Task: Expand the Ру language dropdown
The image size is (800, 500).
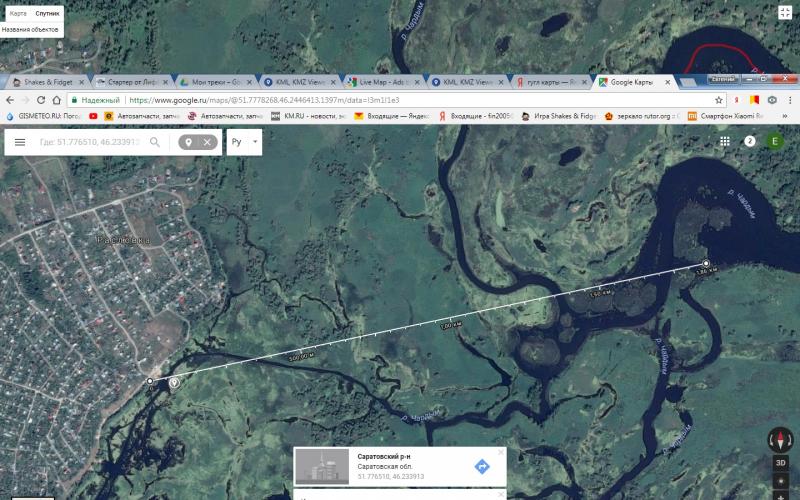Action: [243, 142]
